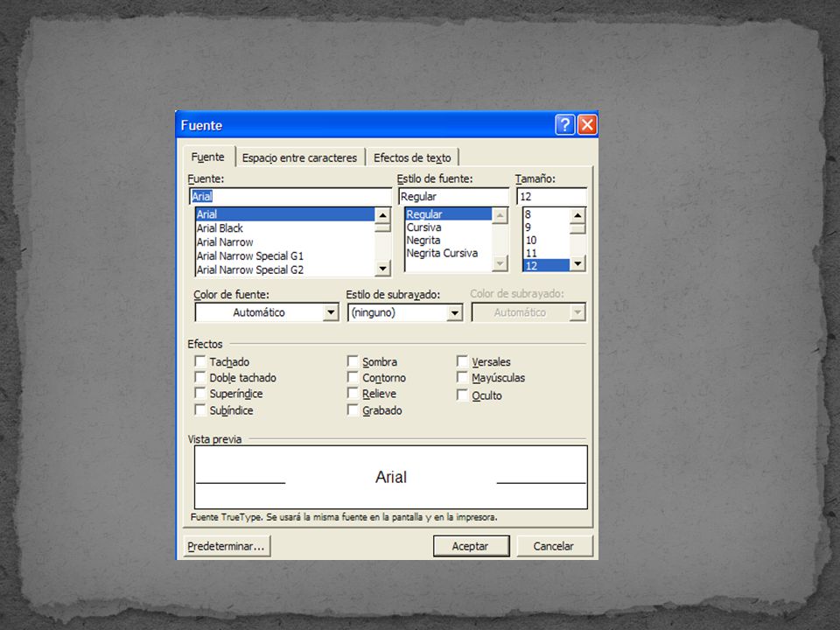Viewport: 840px width, 630px height.
Task: Enable Doble tachado checkbox
Action: [199, 377]
